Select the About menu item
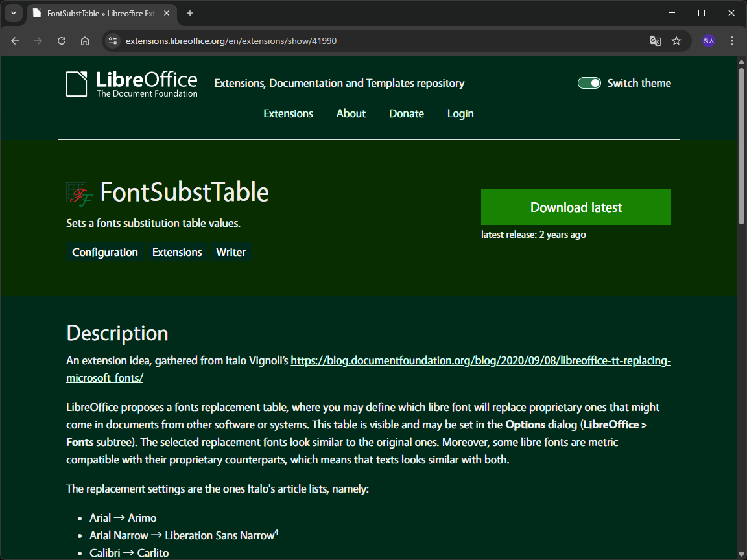 [x=351, y=113]
